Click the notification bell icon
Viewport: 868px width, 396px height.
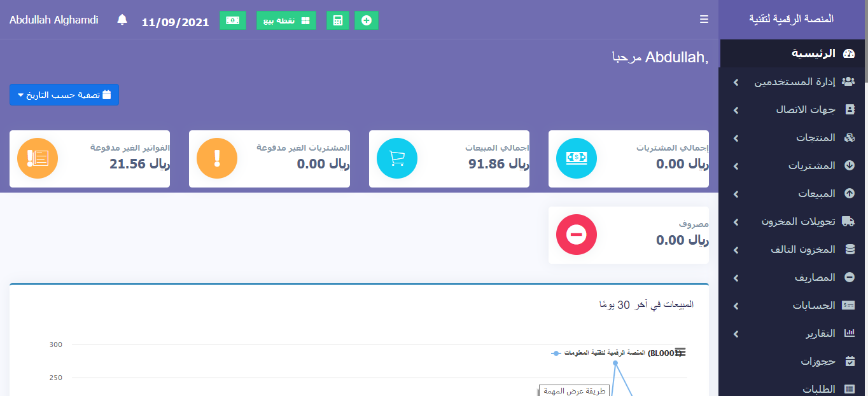pos(122,20)
